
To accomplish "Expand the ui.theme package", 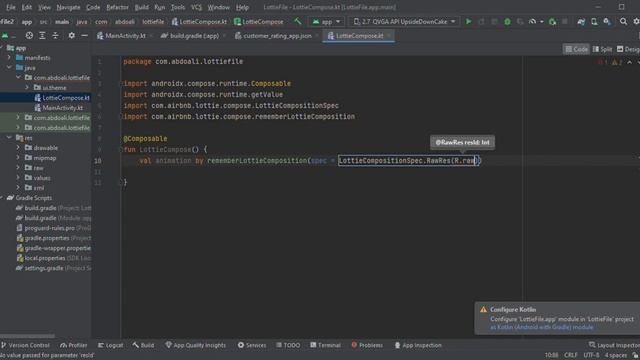I will 27,87.
